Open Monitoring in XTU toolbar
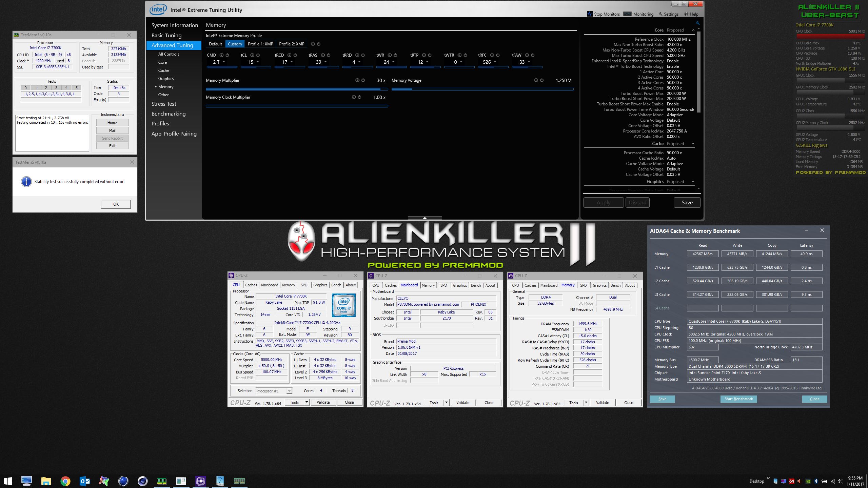The image size is (868, 488). [638, 14]
